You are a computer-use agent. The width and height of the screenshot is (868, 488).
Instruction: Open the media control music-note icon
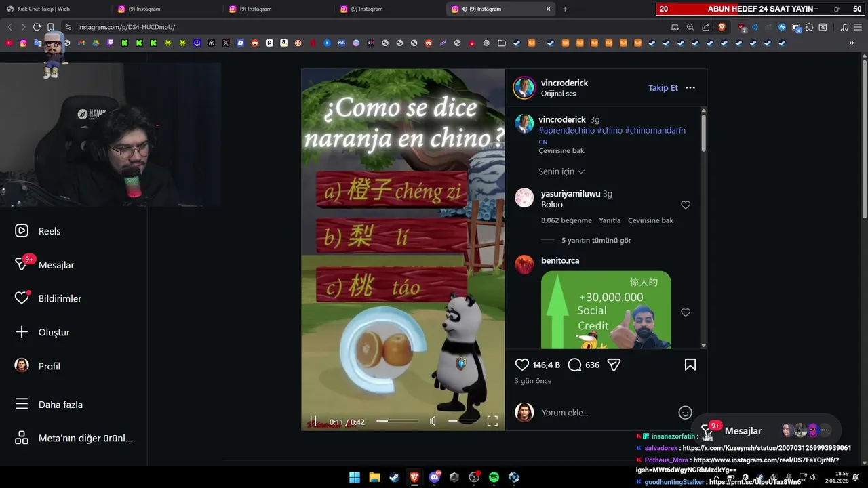[844, 27]
